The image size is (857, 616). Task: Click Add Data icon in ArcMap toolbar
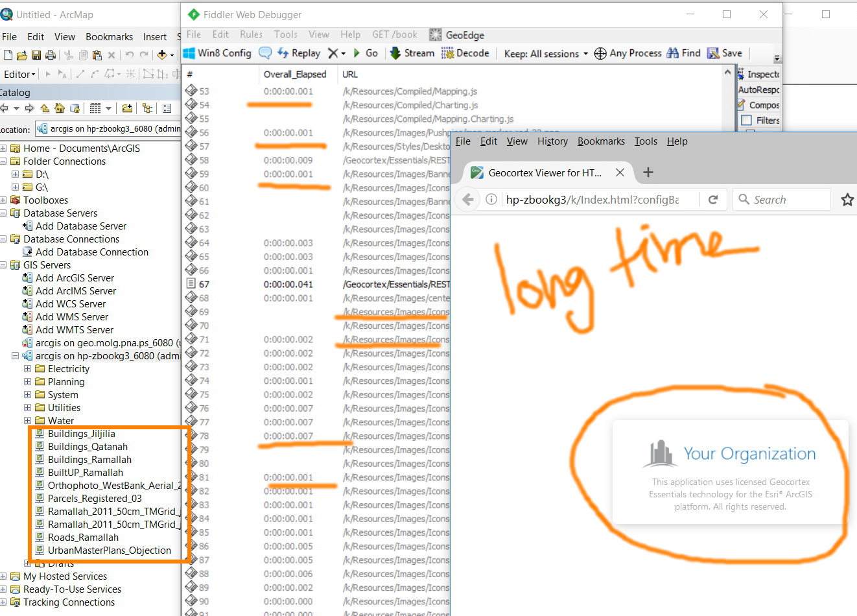162,55
